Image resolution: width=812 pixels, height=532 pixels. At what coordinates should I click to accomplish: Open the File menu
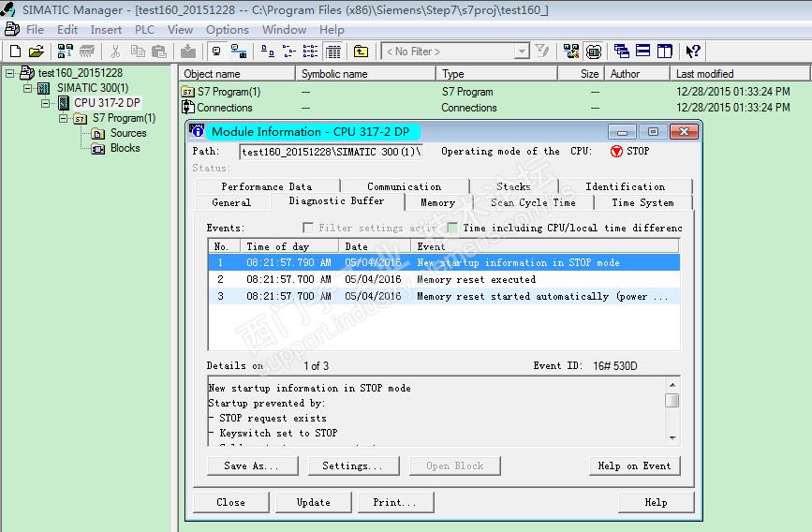point(35,30)
